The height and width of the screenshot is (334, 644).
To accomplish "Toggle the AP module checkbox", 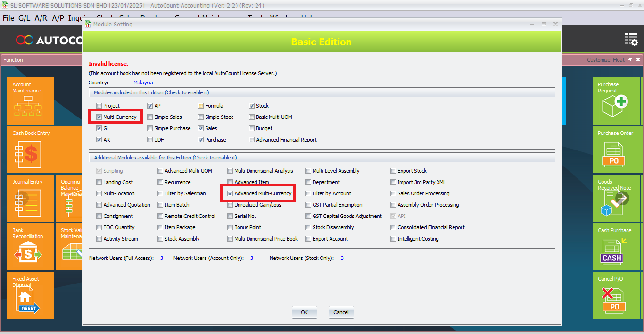I will [150, 106].
